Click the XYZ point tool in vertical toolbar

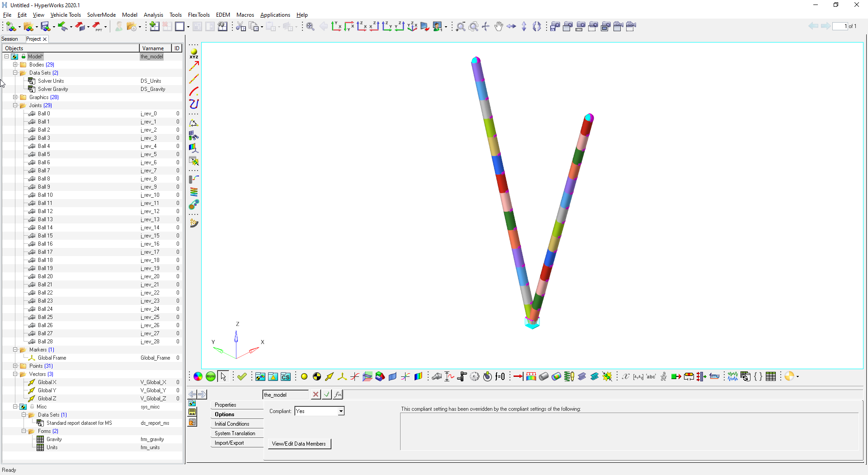(194, 53)
